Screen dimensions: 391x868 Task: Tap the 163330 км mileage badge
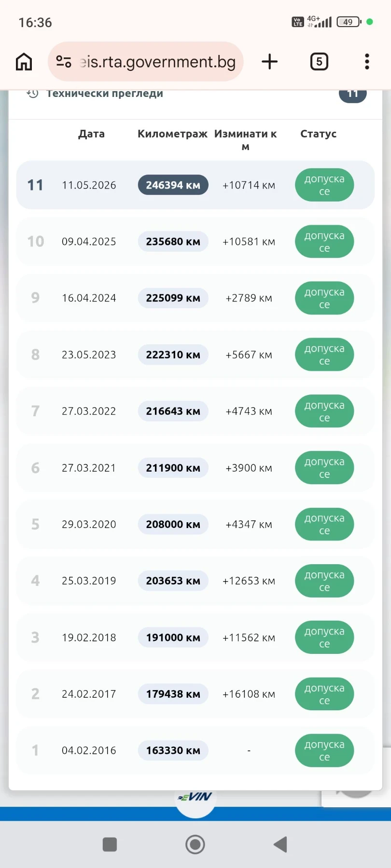(173, 750)
